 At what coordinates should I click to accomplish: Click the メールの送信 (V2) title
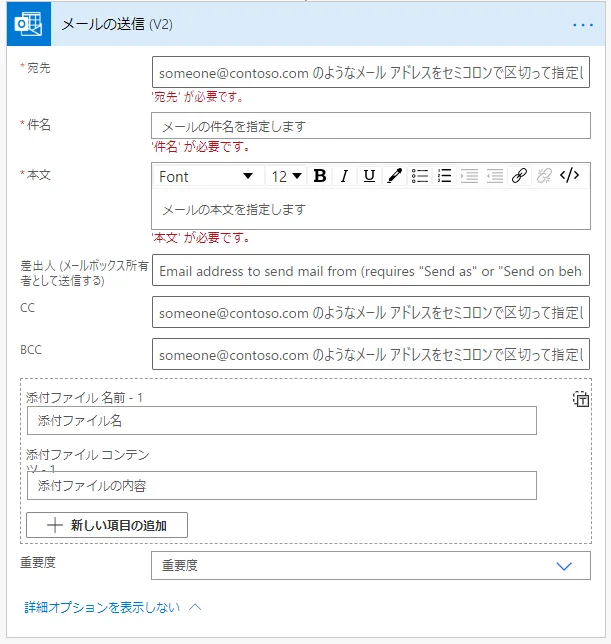(x=117, y=24)
